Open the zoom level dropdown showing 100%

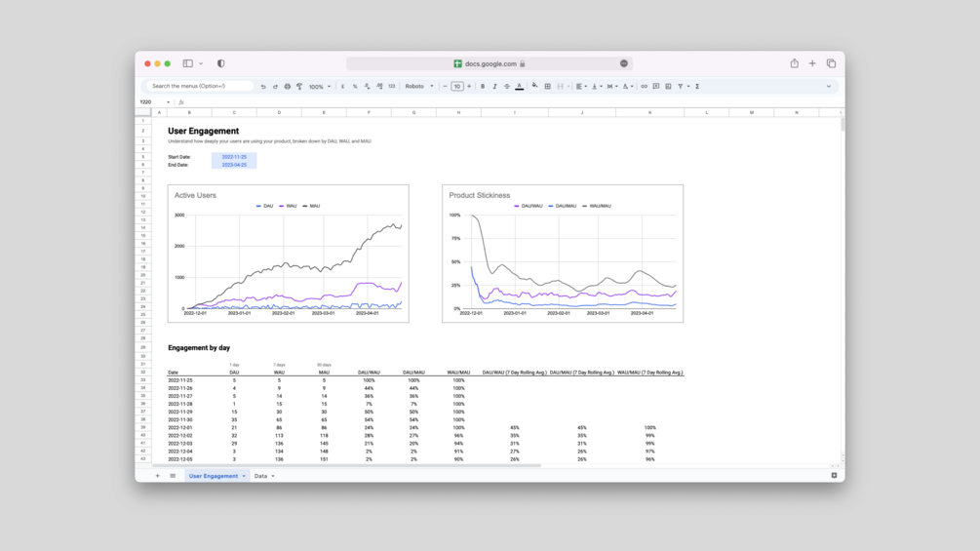[x=320, y=87]
